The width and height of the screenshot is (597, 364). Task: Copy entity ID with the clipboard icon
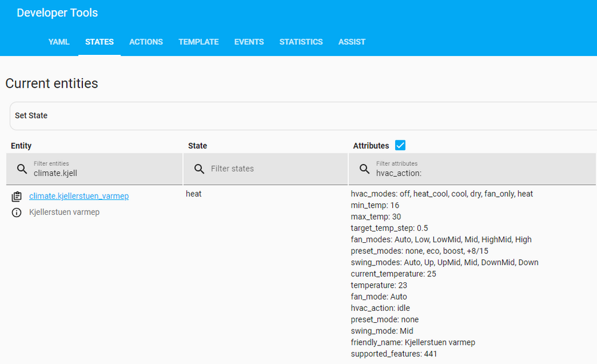17,196
